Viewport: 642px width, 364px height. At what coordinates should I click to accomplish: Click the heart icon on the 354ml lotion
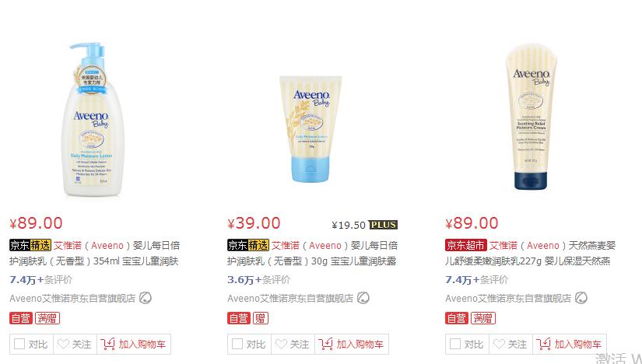[x=63, y=344]
